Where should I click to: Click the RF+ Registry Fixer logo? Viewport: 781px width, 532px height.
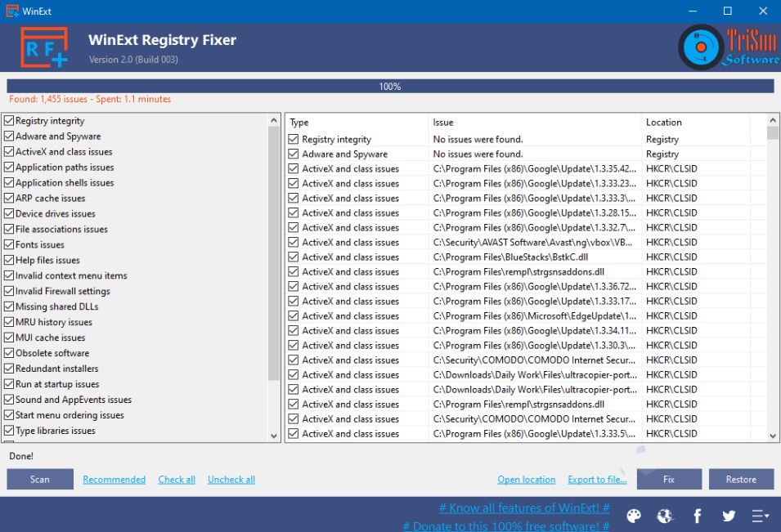44,47
